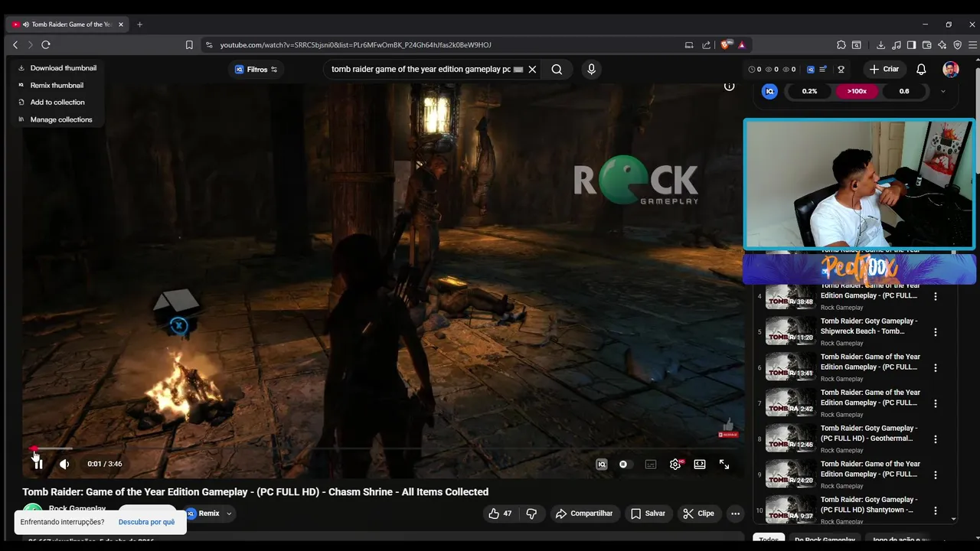This screenshot has width=980, height=551.
Task: Select Manage collections menu entry
Action: [57, 119]
